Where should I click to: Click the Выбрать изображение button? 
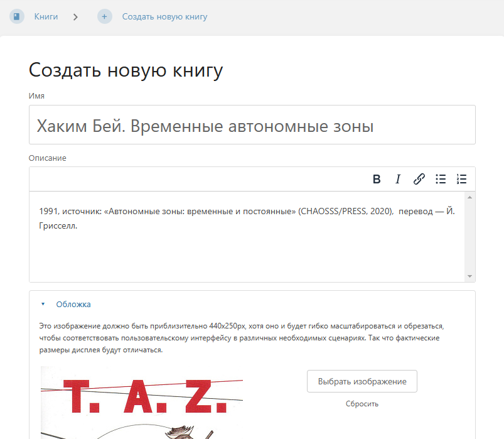point(362,381)
